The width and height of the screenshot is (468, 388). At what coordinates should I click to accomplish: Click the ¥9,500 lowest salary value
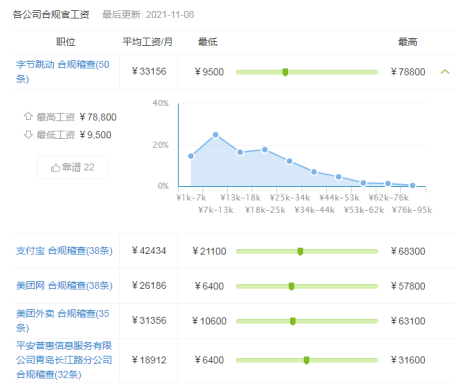click(x=95, y=135)
